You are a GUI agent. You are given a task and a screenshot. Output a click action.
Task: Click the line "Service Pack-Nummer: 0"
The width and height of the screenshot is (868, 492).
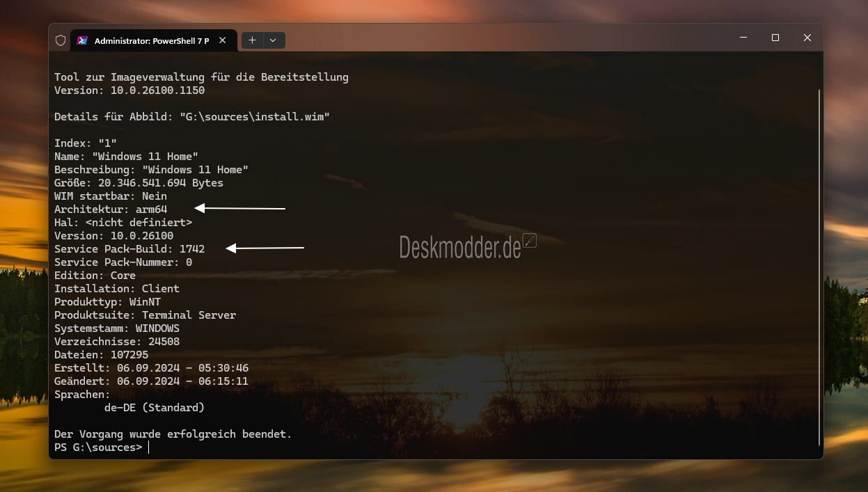coord(123,262)
